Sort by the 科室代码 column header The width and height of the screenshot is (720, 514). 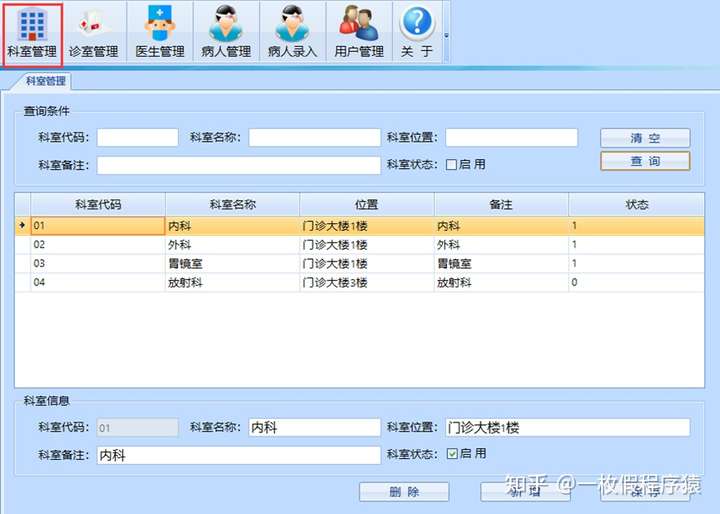98,204
